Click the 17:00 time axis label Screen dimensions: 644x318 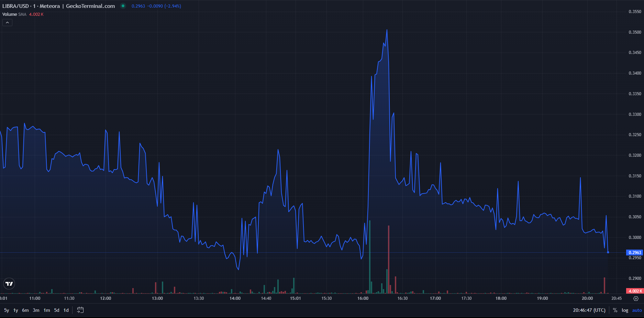click(435, 298)
